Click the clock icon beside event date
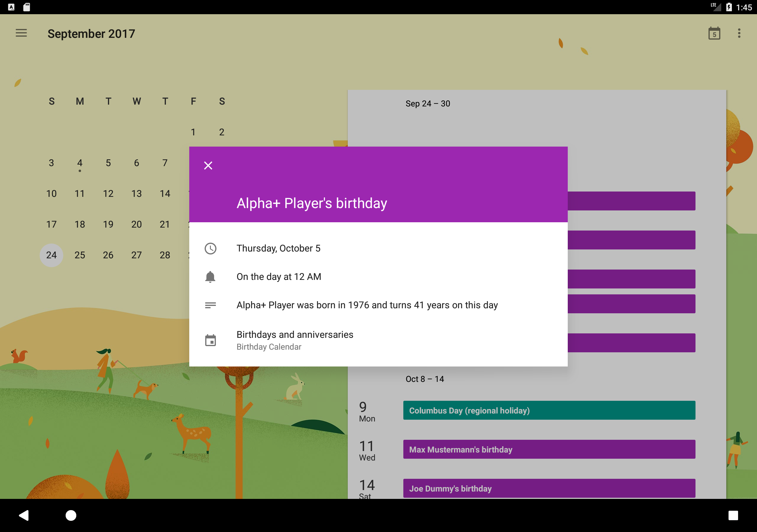The height and width of the screenshot is (532, 757). [x=210, y=249]
